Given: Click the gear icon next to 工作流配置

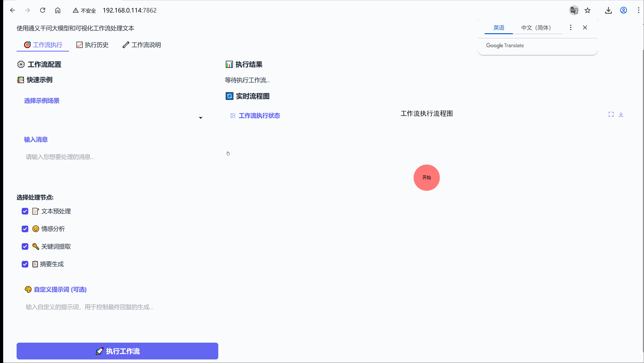Looking at the screenshot, I should tap(21, 65).
